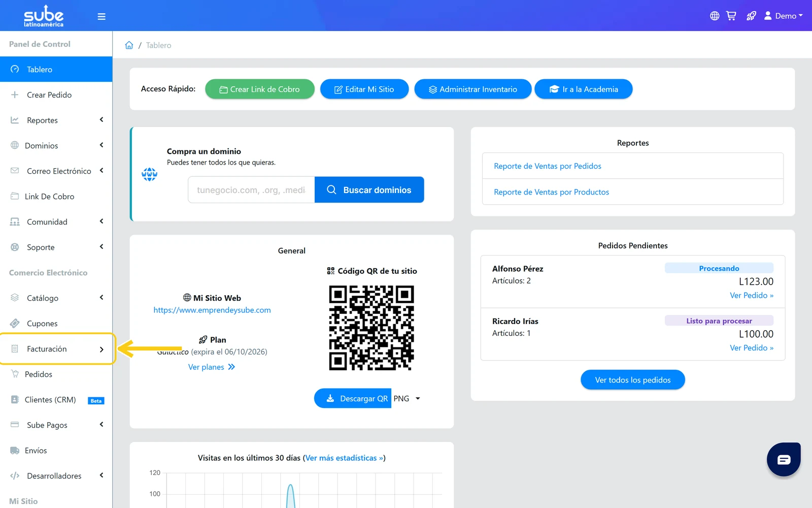Open Reporte de Ventas por Productos
The image size is (812, 508).
552,192
